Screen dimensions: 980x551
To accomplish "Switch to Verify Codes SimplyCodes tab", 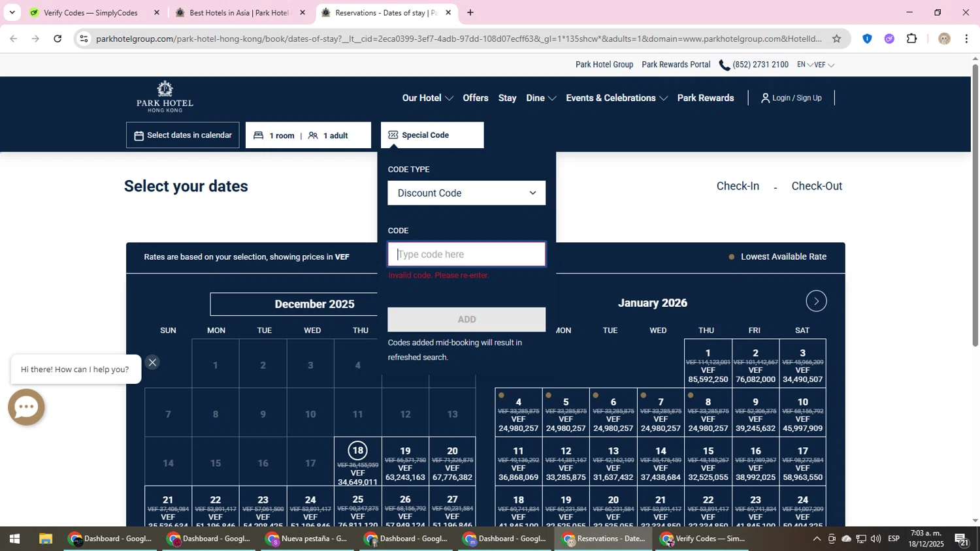I will click(91, 12).
